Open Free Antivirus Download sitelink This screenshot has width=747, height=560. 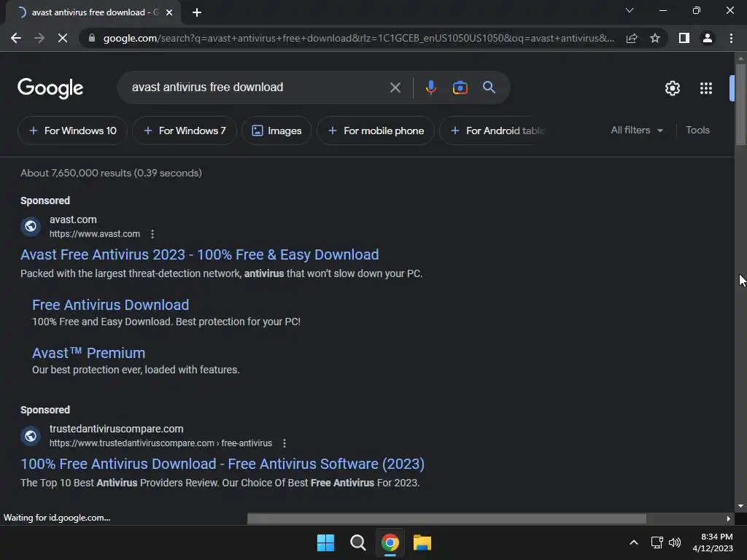pyautogui.click(x=111, y=305)
